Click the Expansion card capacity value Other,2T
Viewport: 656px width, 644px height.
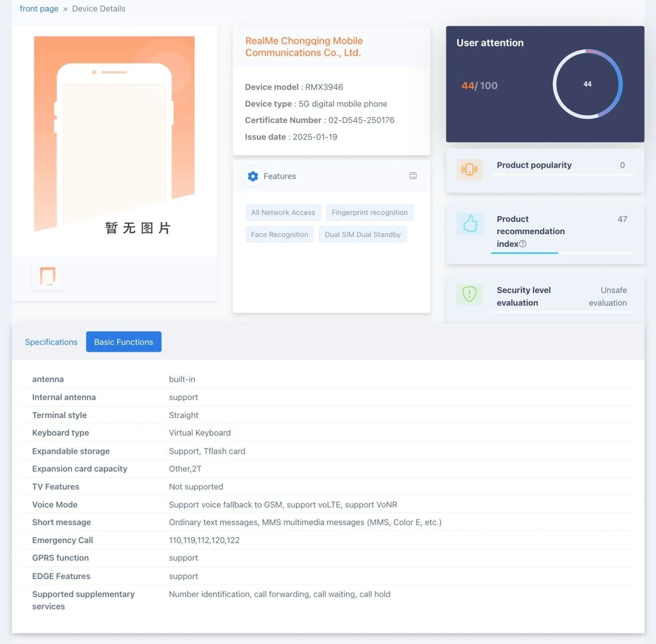tap(185, 469)
